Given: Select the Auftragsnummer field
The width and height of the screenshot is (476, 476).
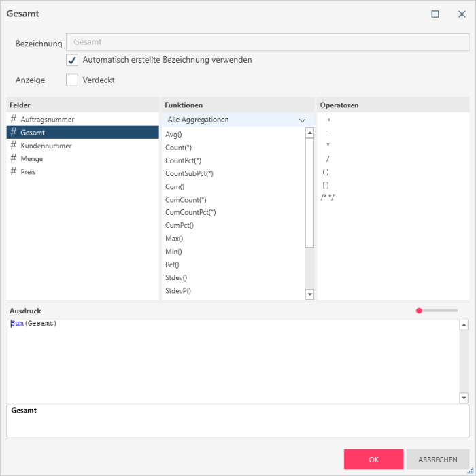Looking at the screenshot, I should pyautogui.click(x=47, y=120).
